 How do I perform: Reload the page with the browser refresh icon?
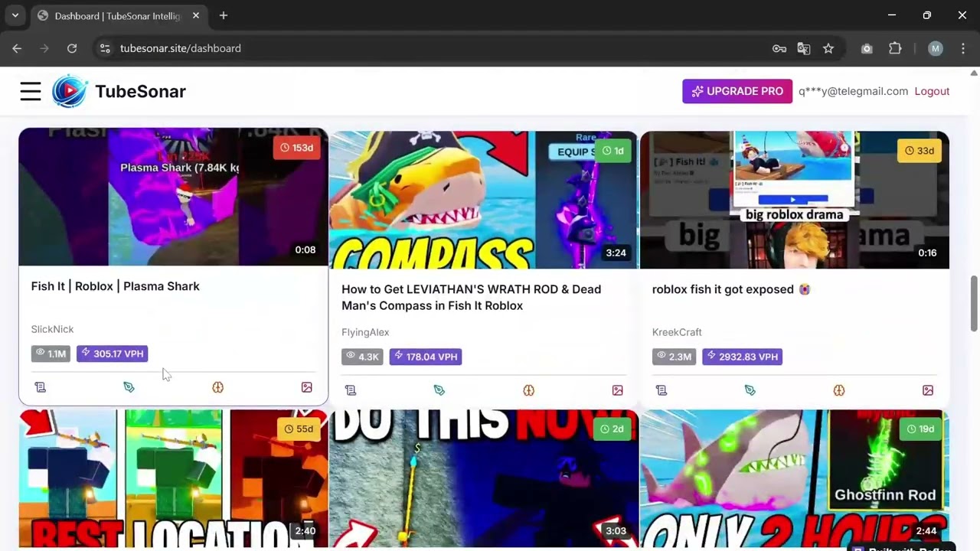72,48
